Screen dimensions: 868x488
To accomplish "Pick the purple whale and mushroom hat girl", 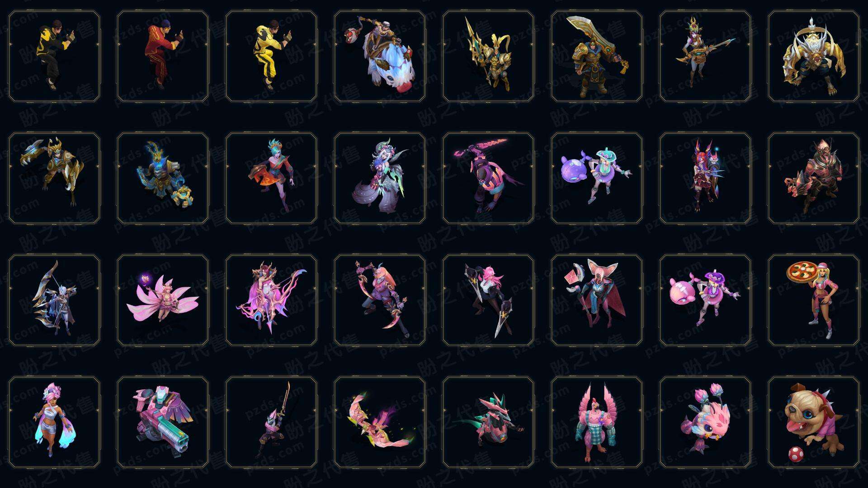I will point(597,178).
